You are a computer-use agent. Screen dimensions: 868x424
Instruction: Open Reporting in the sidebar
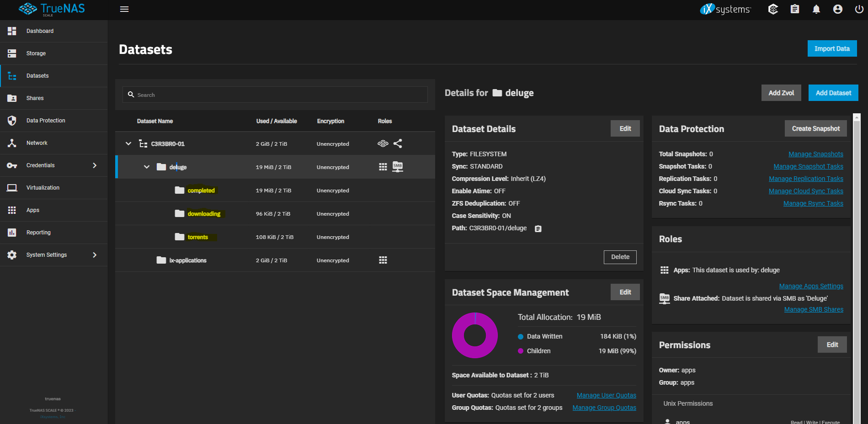point(54,233)
